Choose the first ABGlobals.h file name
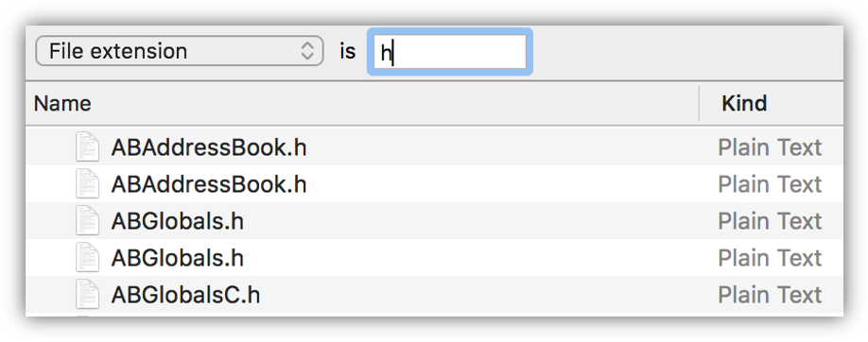 coord(177,221)
